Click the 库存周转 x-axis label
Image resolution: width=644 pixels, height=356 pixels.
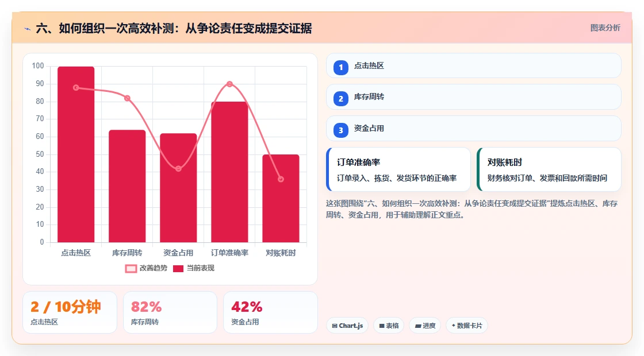(x=127, y=253)
